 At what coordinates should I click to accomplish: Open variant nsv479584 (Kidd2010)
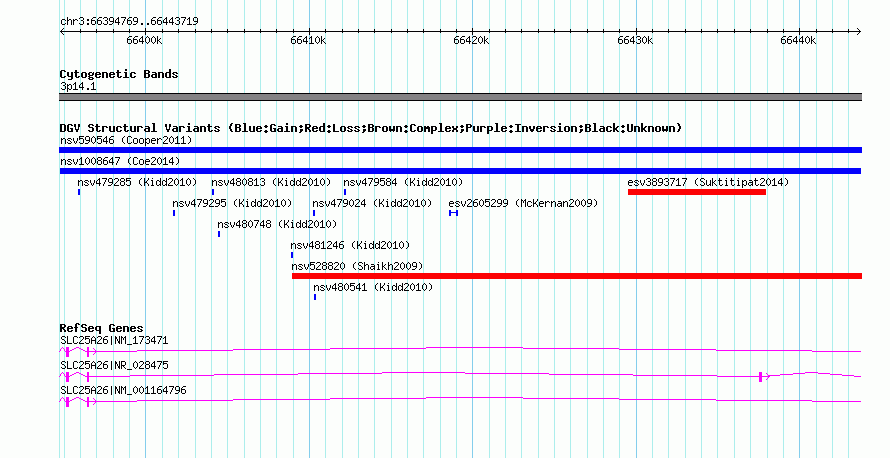pyautogui.click(x=403, y=182)
